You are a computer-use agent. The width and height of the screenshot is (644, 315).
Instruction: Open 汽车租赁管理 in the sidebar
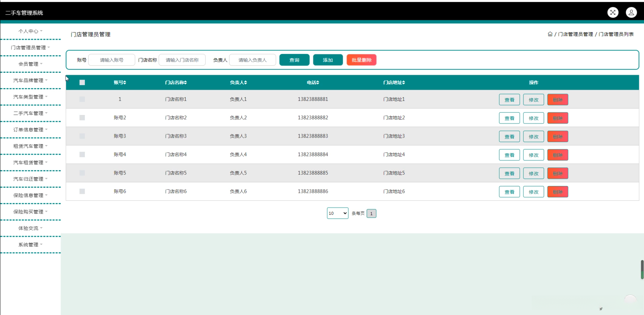[x=31, y=163]
